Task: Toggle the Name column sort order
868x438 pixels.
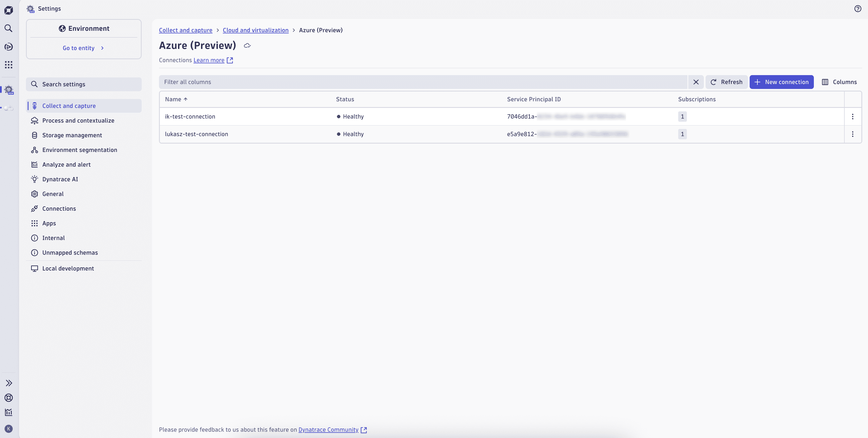Action: point(177,99)
